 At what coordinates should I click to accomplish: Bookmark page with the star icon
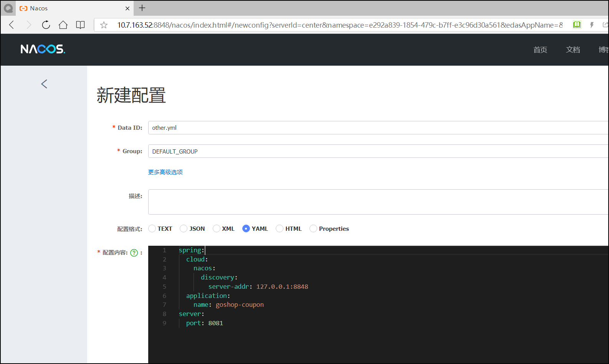pos(104,25)
